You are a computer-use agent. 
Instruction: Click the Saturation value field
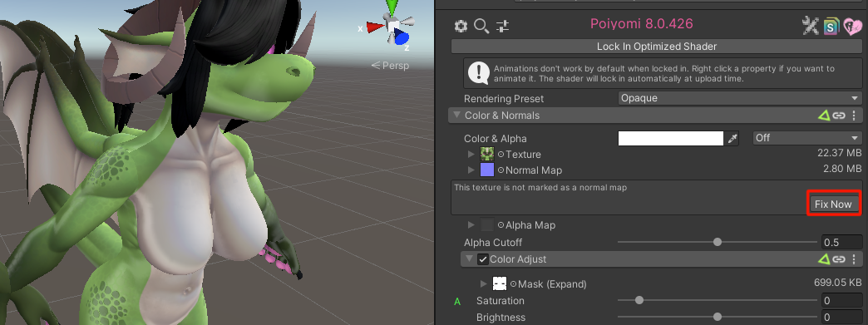click(x=841, y=301)
